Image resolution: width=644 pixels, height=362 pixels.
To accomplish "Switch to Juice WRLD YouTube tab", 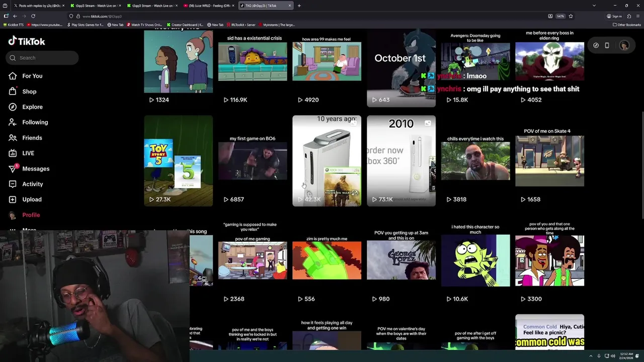I will pos(209,6).
